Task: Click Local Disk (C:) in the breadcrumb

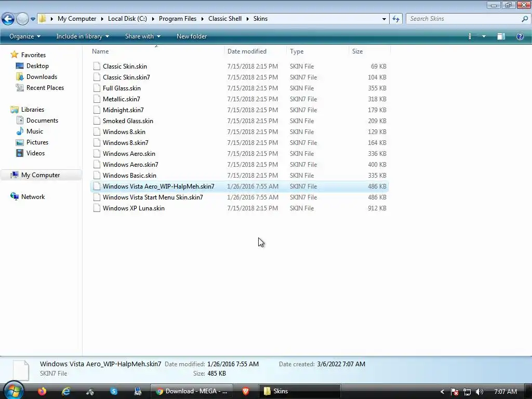Action: click(127, 19)
